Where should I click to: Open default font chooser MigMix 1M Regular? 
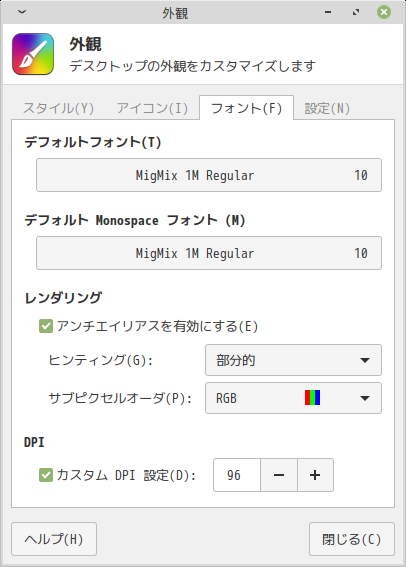pyautogui.click(x=209, y=175)
